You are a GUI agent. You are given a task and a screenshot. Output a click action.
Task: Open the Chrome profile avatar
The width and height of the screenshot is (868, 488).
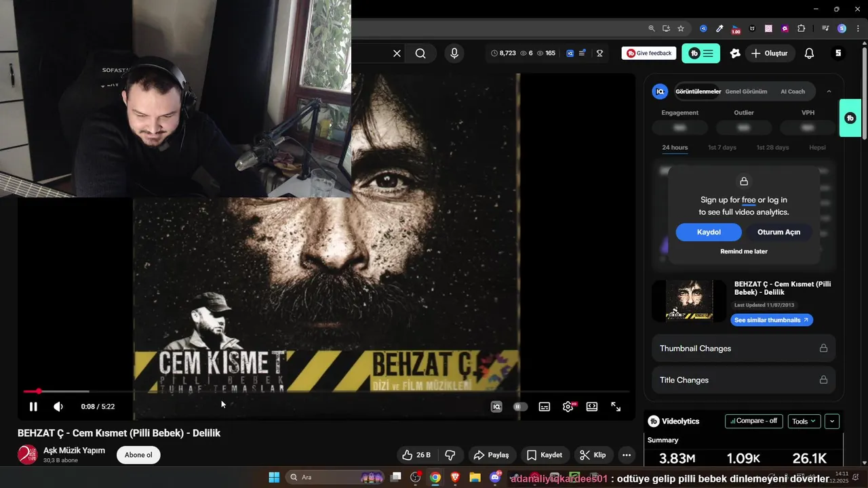(x=842, y=28)
